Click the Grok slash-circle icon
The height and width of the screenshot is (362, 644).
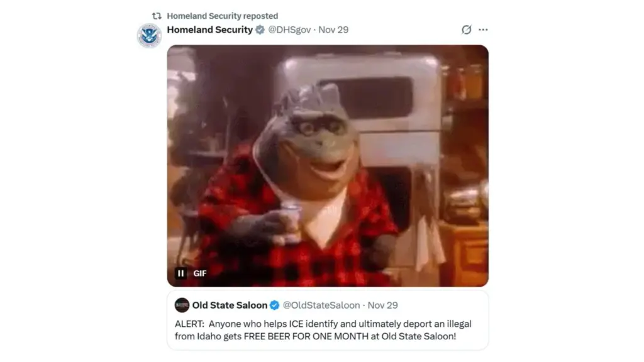pos(466,30)
